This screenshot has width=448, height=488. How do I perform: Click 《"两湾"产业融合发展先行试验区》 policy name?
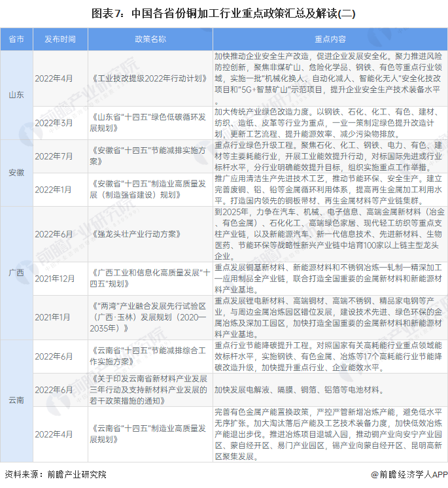[x=148, y=317]
